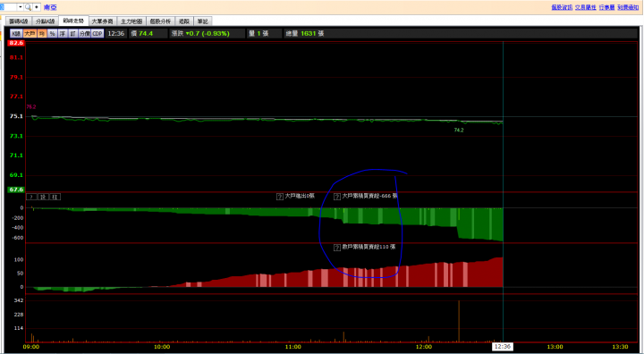
Task: Switch to the 籌碼K線 tab
Action: [19, 21]
